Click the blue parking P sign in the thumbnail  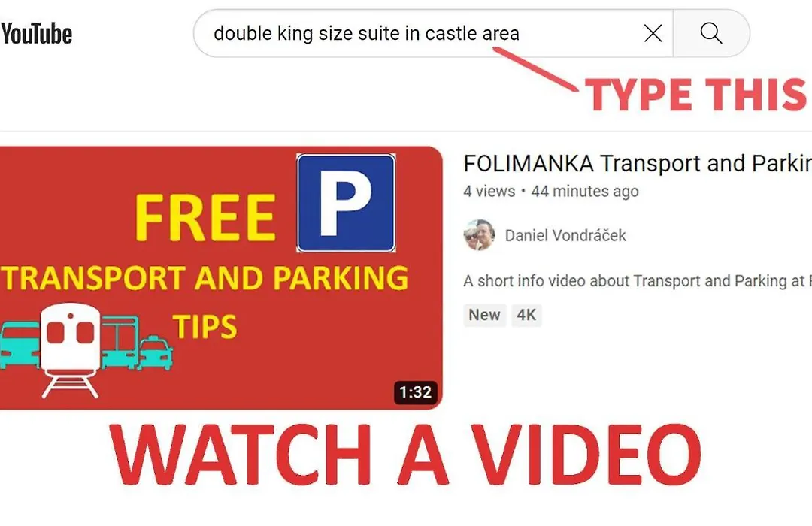pyautogui.click(x=346, y=203)
